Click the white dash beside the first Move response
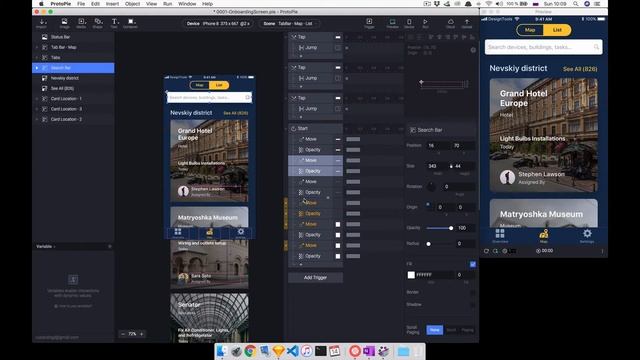The image size is (640, 360). [x=338, y=139]
